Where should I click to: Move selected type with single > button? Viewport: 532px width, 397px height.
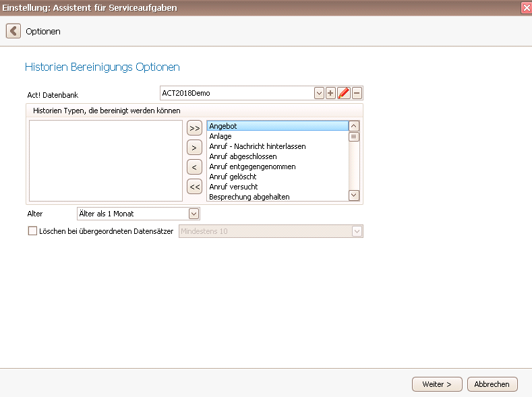point(194,148)
